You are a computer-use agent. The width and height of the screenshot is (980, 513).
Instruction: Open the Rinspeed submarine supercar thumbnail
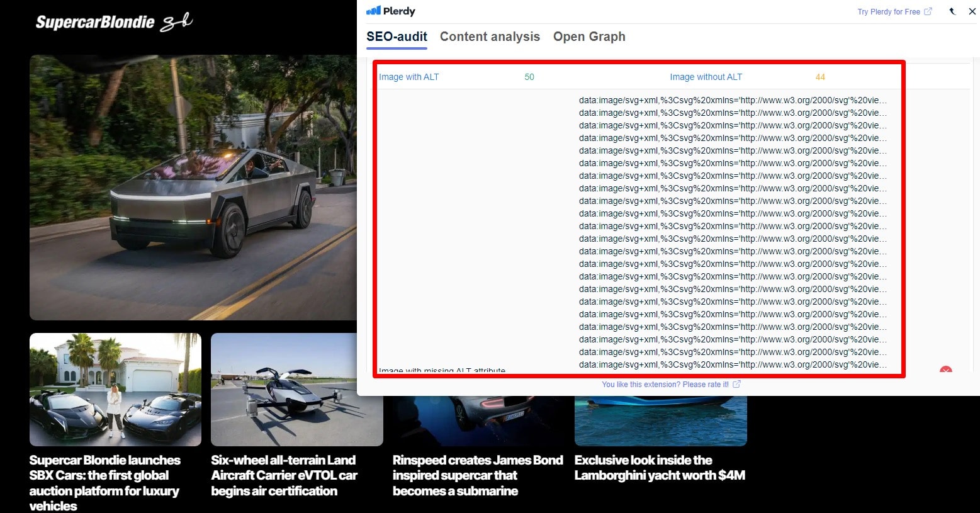click(478, 420)
